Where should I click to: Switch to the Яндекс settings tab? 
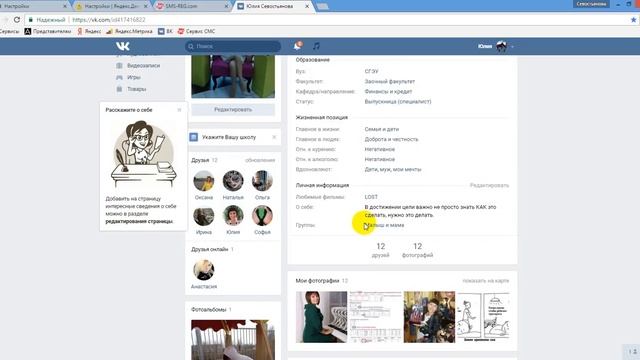(x=111, y=6)
